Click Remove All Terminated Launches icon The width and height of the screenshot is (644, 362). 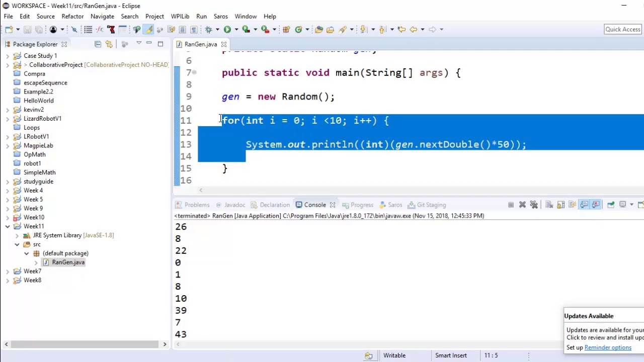tap(534, 205)
